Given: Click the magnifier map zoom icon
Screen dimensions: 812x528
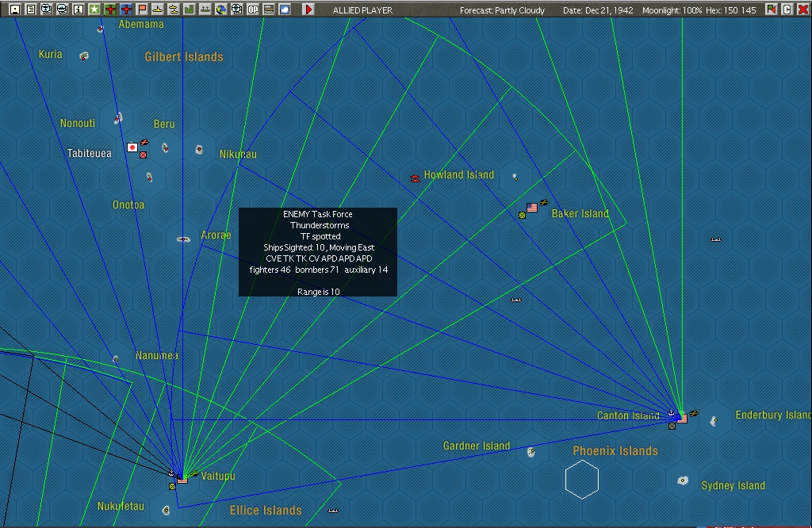Looking at the screenshot, I should tap(236, 10).
